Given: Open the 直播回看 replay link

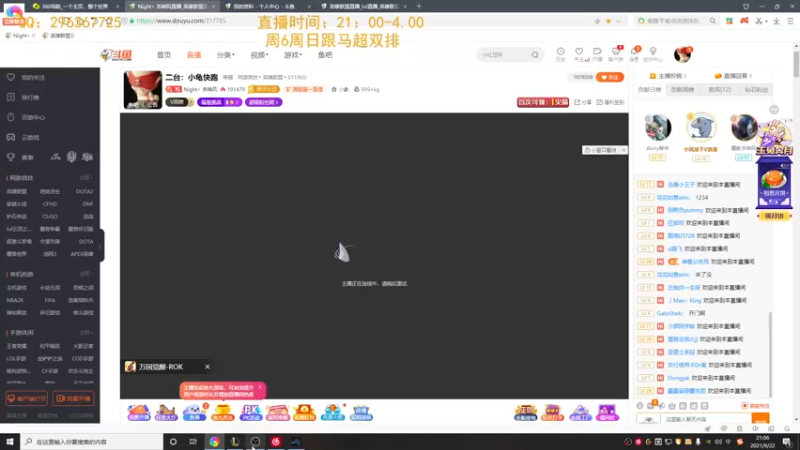Looking at the screenshot, I should (x=733, y=76).
